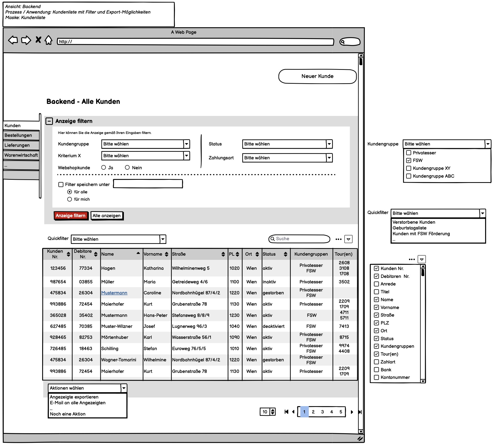Open the 'Aktionen wählen' dropdown
Image resolution: width=495 pixels, height=448 pixels.
click(x=124, y=388)
